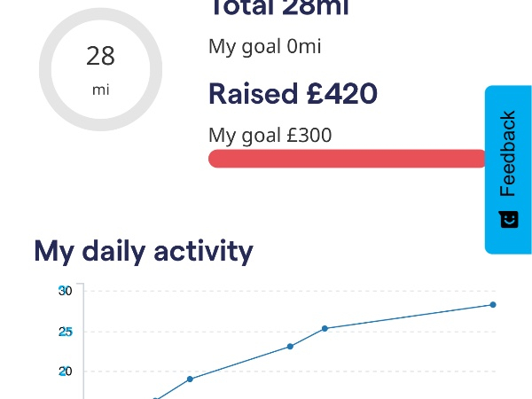
Task: Select the My goal £300 text
Action: (x=270, y=136)
